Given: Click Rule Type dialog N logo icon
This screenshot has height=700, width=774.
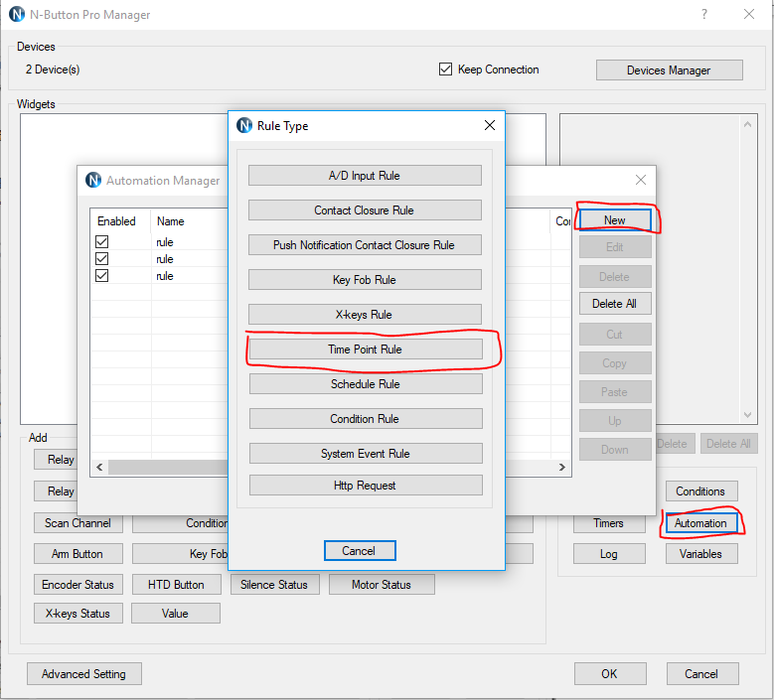Looking at the screenshot, I should coord(244,125).
